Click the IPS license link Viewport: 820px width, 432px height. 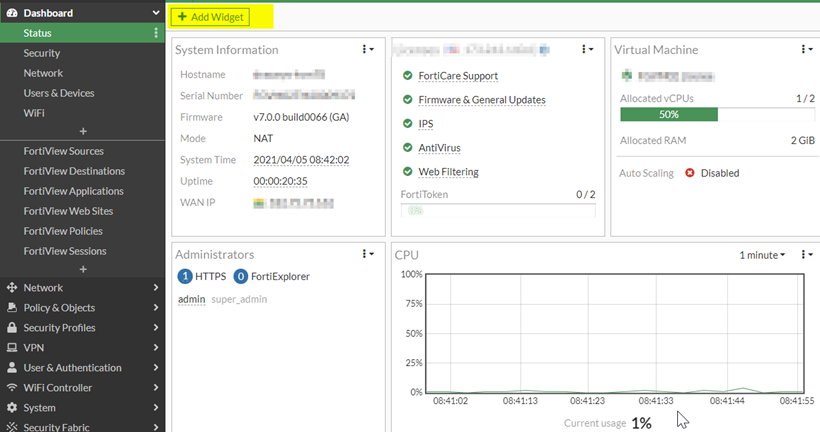coord(426,124)
